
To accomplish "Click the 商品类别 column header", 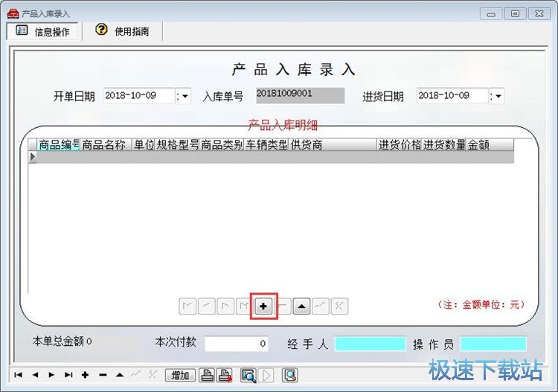I will coord(222,145).
